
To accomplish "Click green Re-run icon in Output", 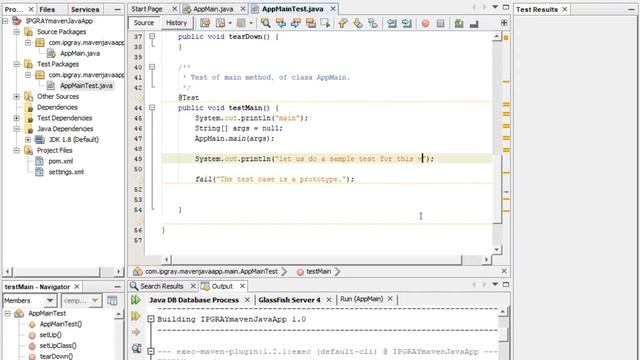I will coord(136,300).
